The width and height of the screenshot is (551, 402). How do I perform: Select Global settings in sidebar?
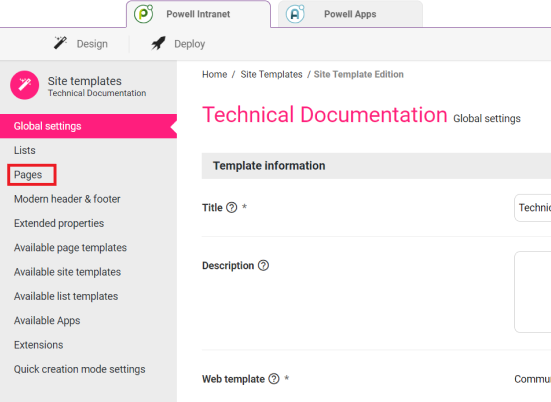88,126
